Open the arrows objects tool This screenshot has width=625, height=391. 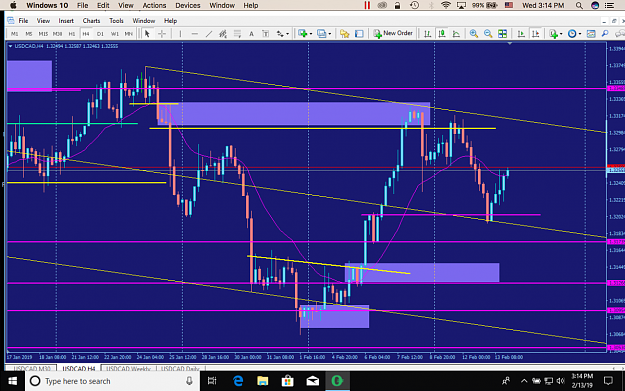(x=280, y=34)
